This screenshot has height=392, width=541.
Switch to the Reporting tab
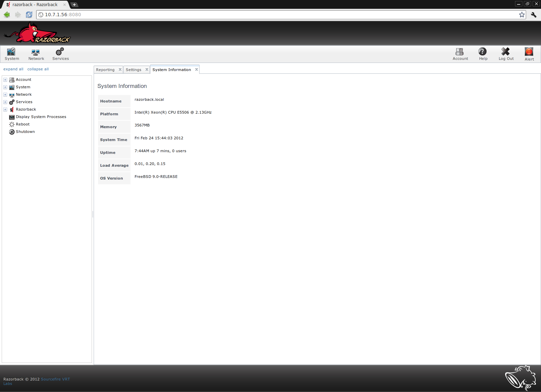pyautogui.click(x=105, y=69)
